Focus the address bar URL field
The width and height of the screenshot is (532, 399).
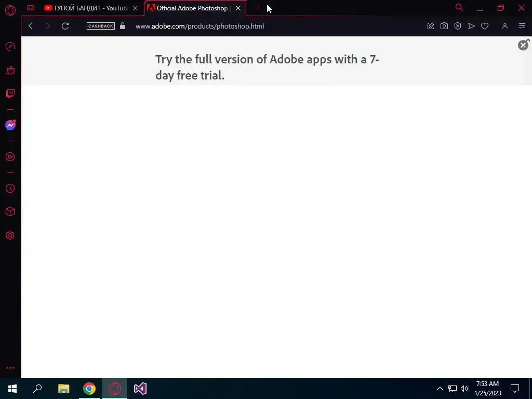[199, 26]
